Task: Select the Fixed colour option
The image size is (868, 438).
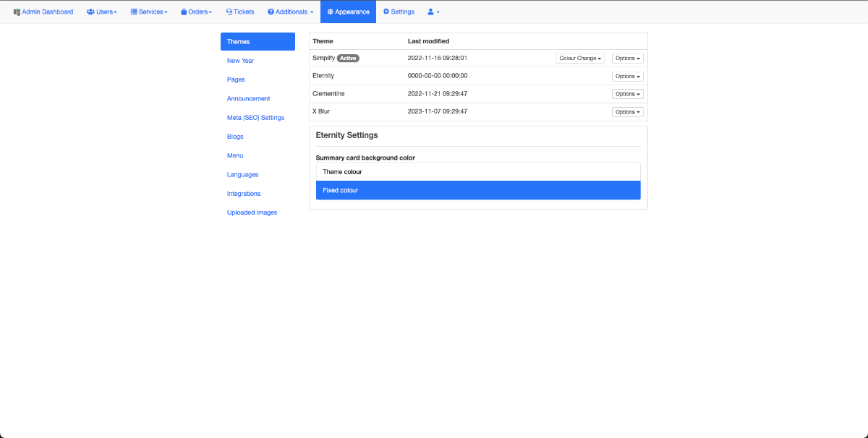Action: pos(478,190)
